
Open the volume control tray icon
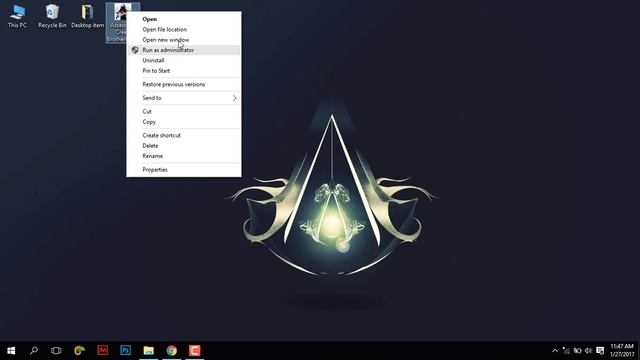pos(588,351)
